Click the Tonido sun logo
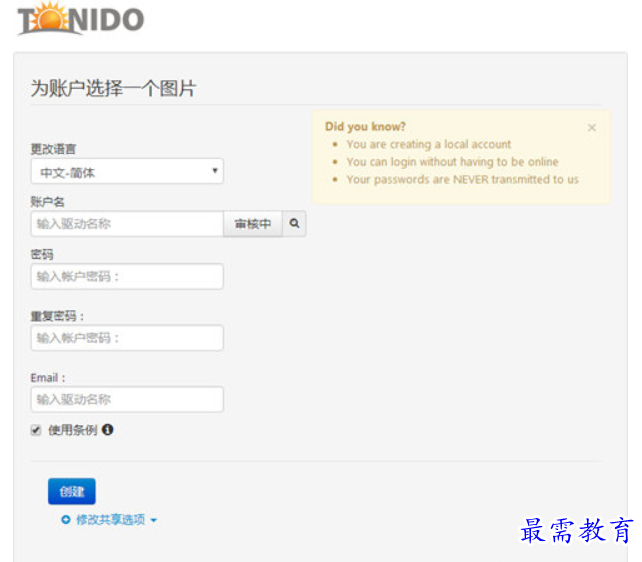642x562 pixels. pyautogui.click(x=81, y=18)
